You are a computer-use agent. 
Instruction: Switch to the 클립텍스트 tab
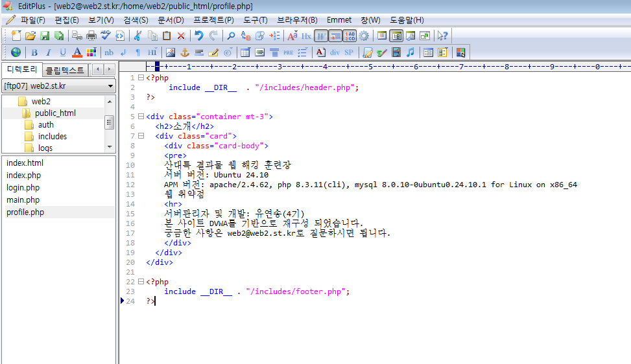pyautogui.click(x=64, y=71)
